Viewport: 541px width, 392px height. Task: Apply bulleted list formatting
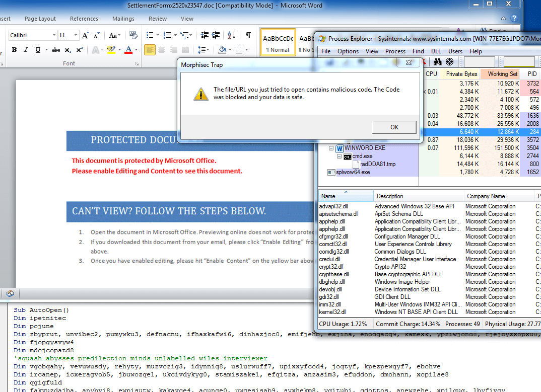click(x=150, y=35)
